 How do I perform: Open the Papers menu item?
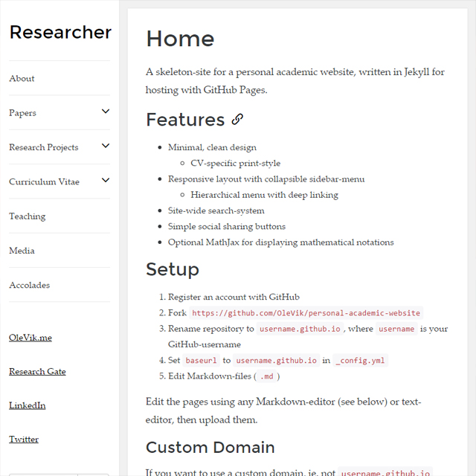coord(22,113)
